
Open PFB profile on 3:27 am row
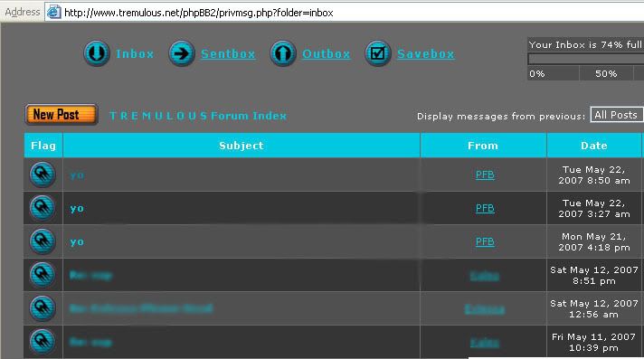point(485,208)
